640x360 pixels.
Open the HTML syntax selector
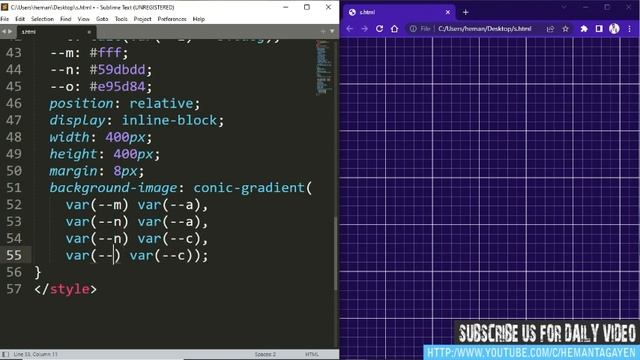(312, 354)
